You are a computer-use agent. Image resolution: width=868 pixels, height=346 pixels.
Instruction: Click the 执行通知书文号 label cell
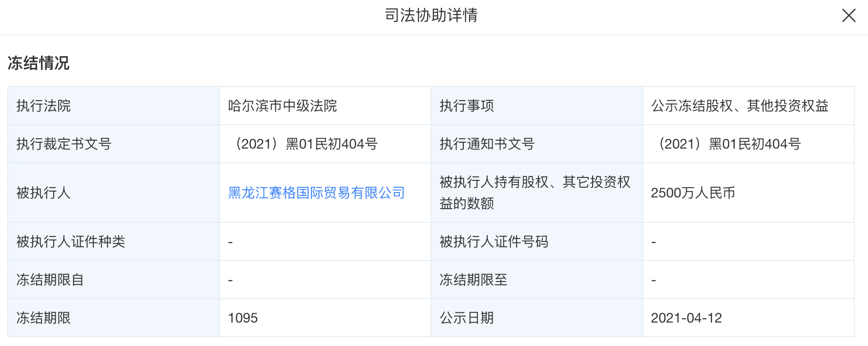pos(487,144)
